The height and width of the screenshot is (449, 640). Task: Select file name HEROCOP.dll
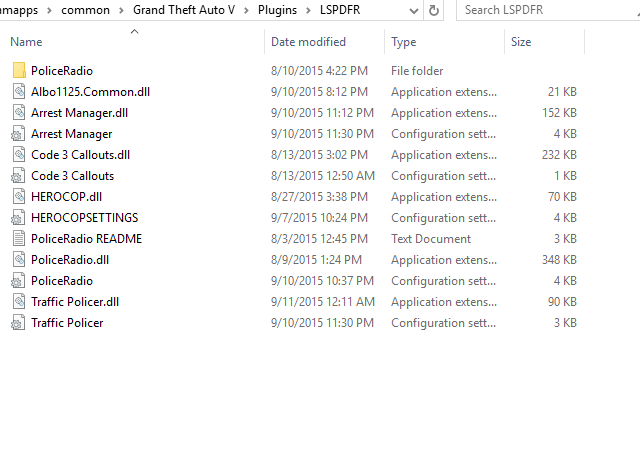(67, 197)
